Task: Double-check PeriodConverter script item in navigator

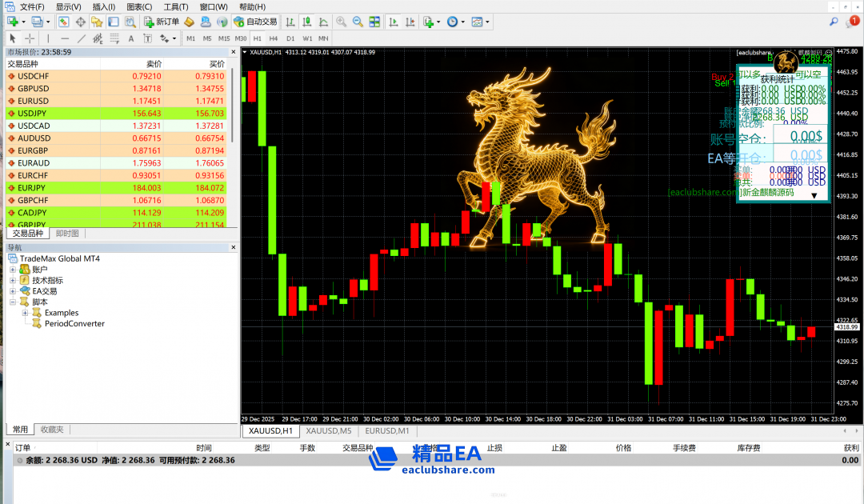Action: coord(74,324)
